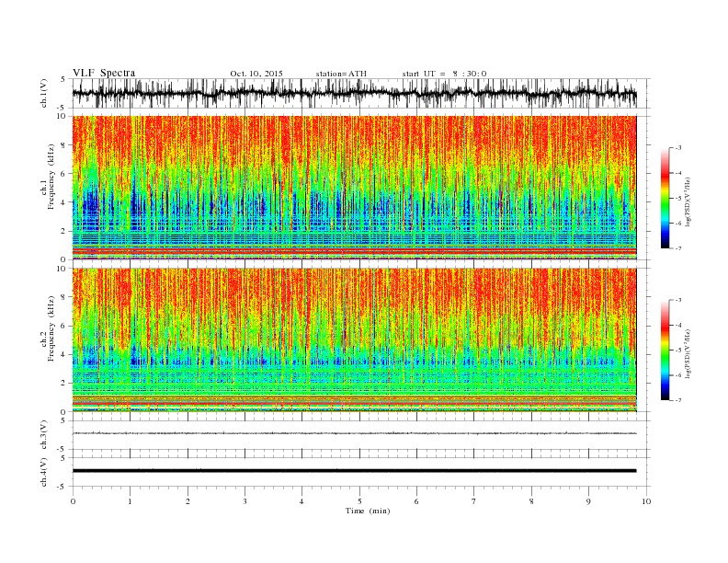Click the 'ch.3(V)' axis label
The width and height of the screenshot is (728, 563).
[44, 435]
